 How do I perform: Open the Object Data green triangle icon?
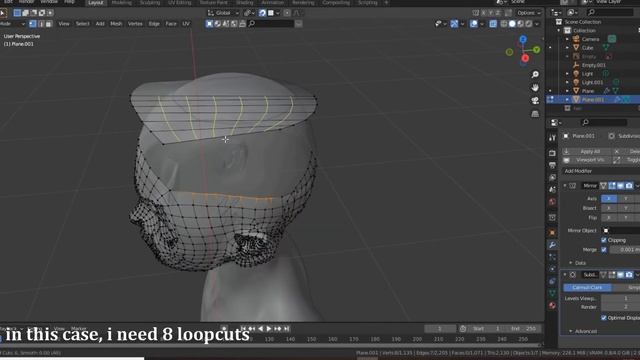coord(552,293)
